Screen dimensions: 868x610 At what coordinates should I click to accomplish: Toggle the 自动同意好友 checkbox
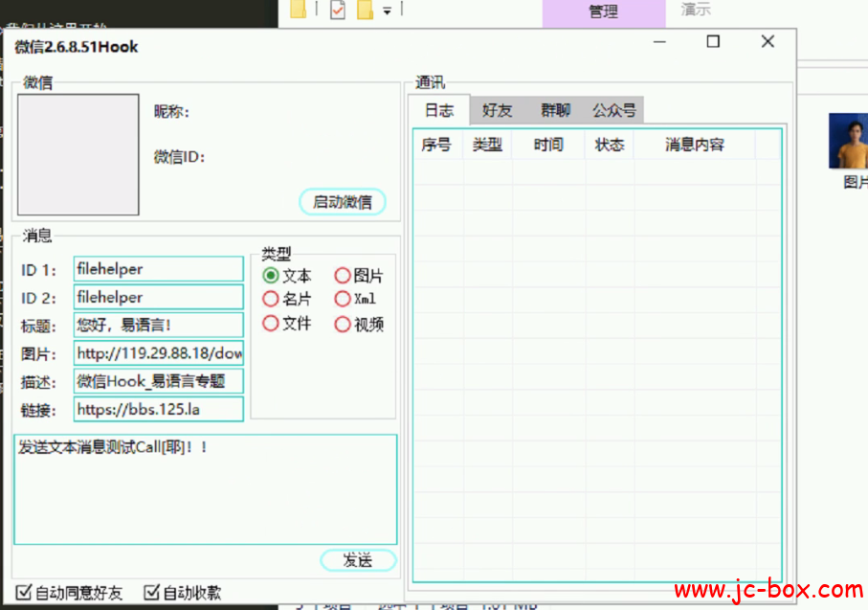coord(69,593)
